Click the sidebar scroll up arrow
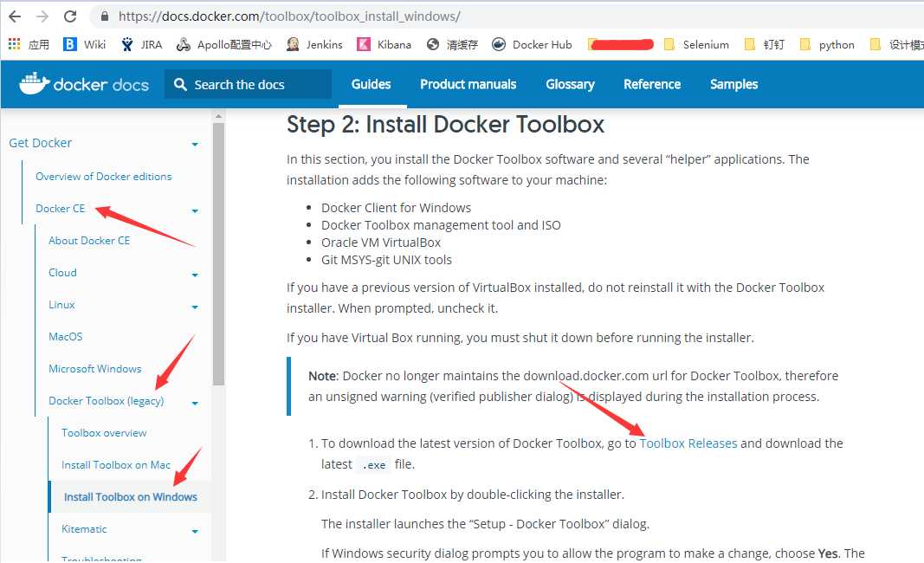The width and height of the screenshot is (924, 563). [218, 116]
